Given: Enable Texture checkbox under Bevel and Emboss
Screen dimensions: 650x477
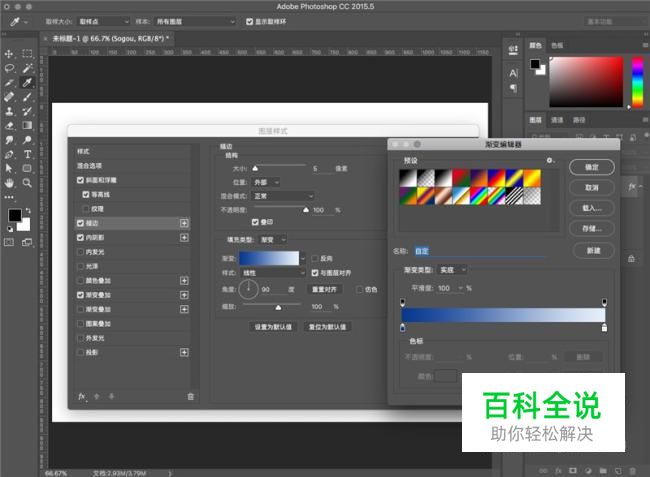Looking at the screenshot, I should pos(86,208).
